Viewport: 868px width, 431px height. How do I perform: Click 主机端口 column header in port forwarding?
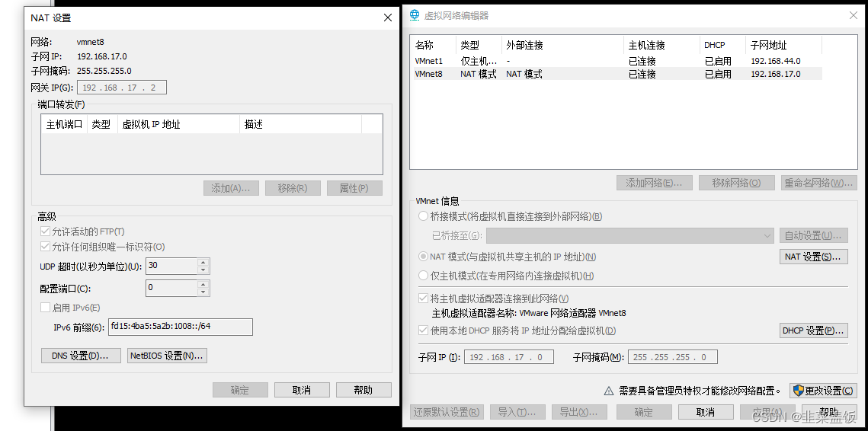point(64,124)
